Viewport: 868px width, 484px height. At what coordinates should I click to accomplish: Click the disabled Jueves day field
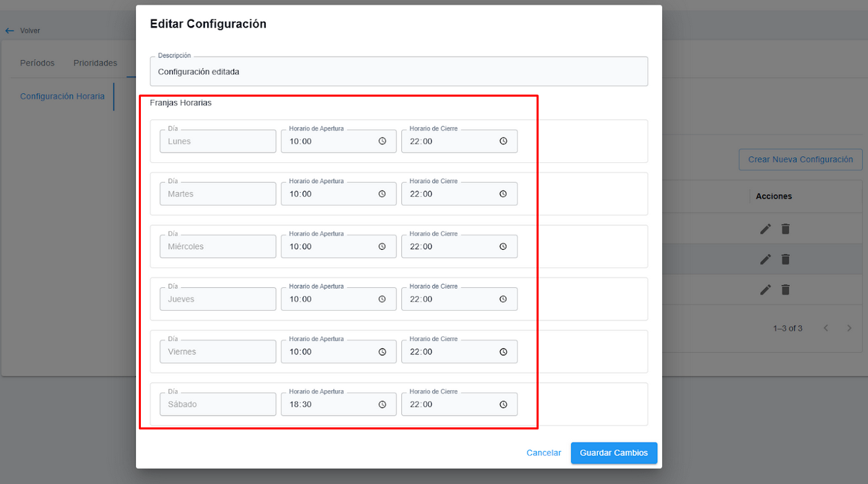pos(218,299)
